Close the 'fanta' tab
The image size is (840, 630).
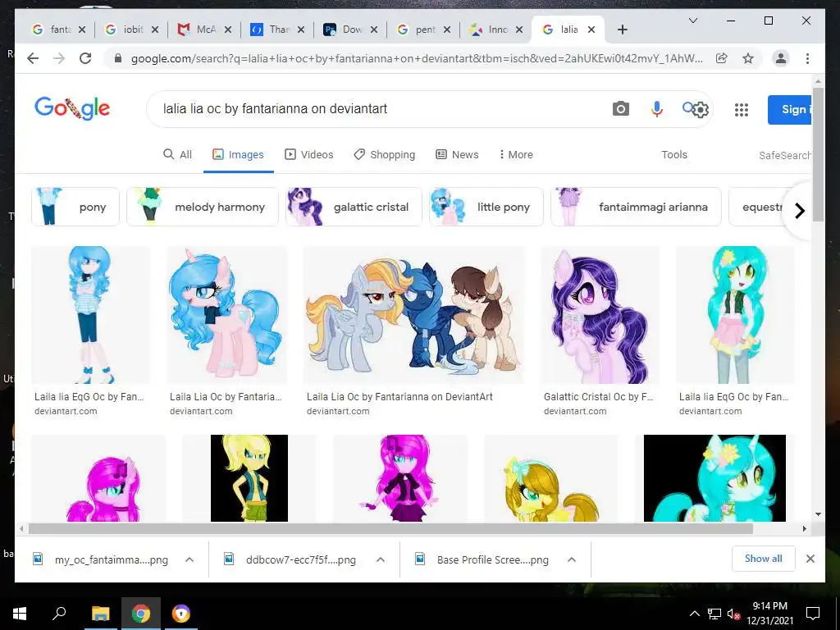(82, 30)
